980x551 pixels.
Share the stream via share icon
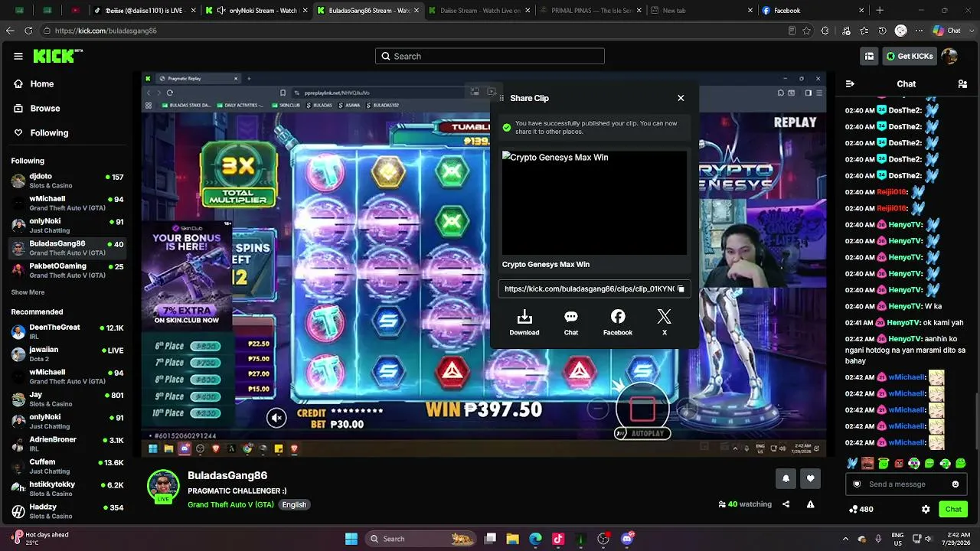[x=786, y=504]
